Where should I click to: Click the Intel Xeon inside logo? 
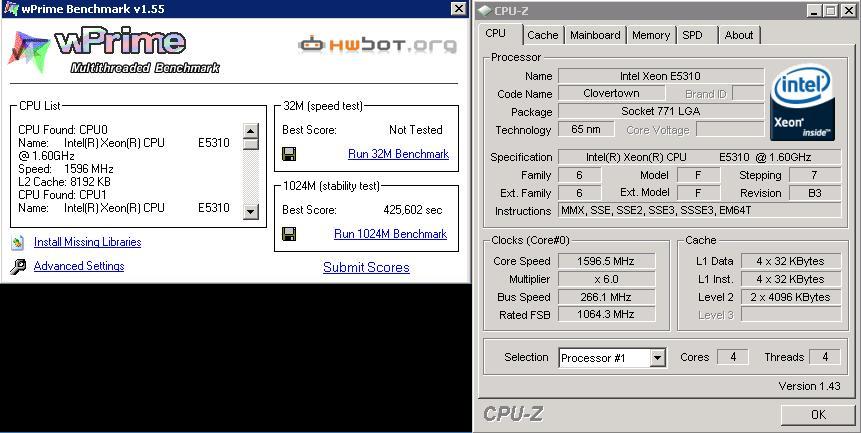[802, 103]
